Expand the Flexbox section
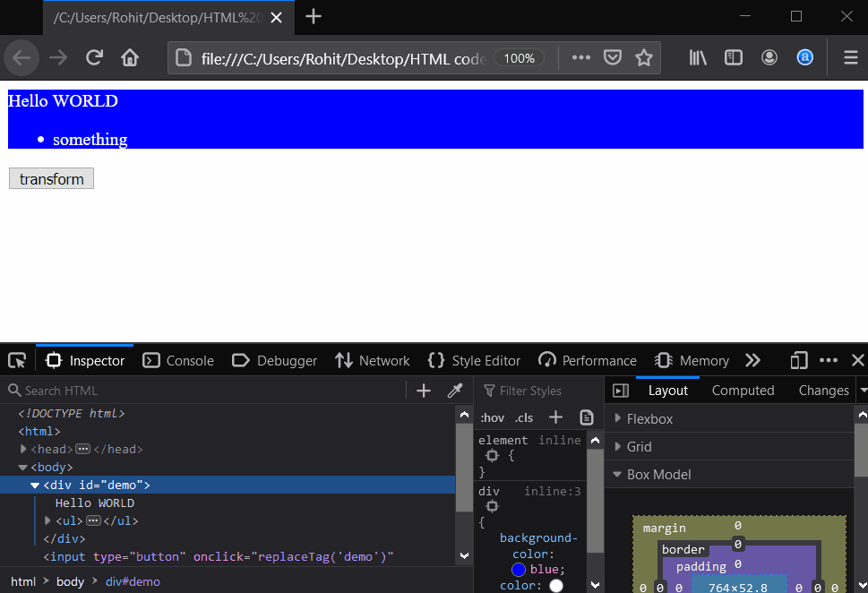Viewport: 868px width, 593px height. click(x=617, y=417)
